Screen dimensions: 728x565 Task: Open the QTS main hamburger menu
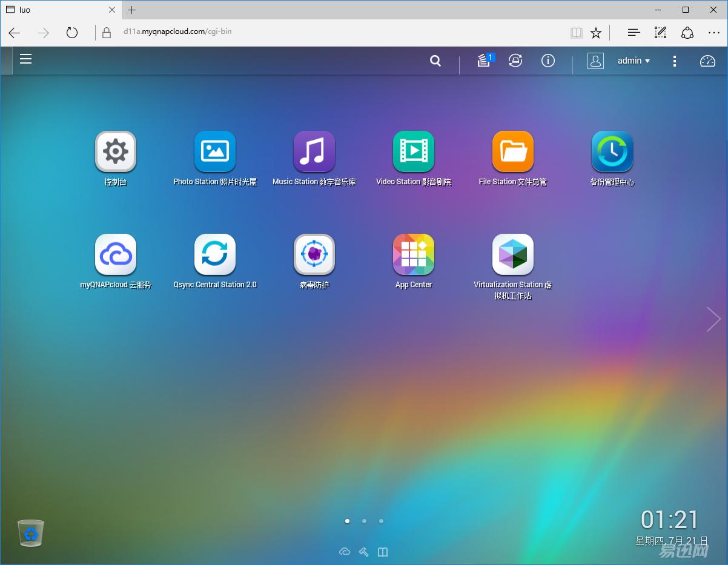tap(25, 59)
